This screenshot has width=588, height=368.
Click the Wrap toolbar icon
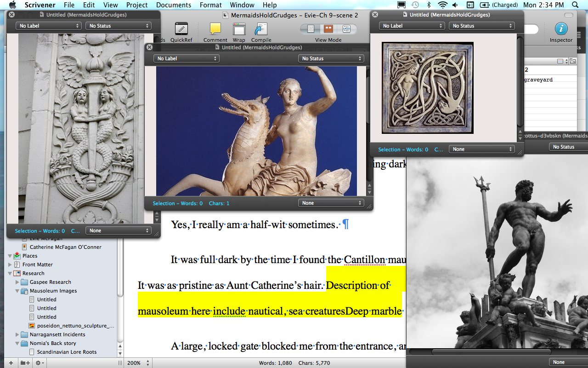pyautogui.click(x=239, y=29)
